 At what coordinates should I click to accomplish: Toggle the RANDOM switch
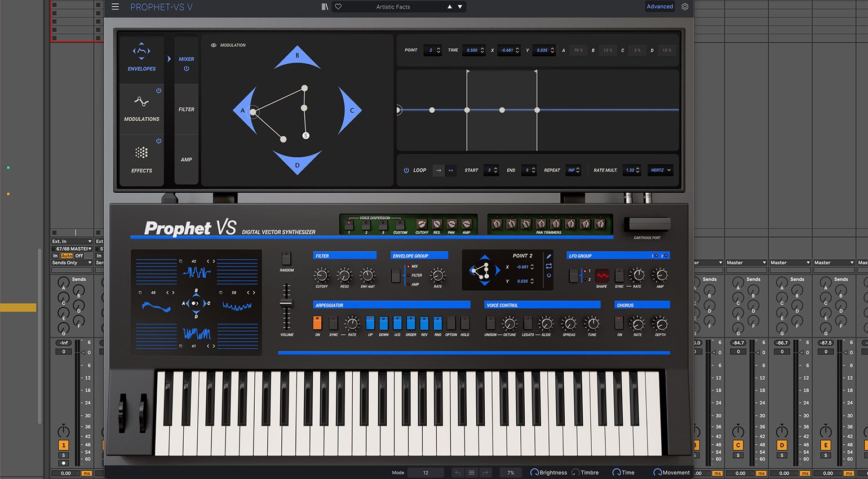point(286,258)
